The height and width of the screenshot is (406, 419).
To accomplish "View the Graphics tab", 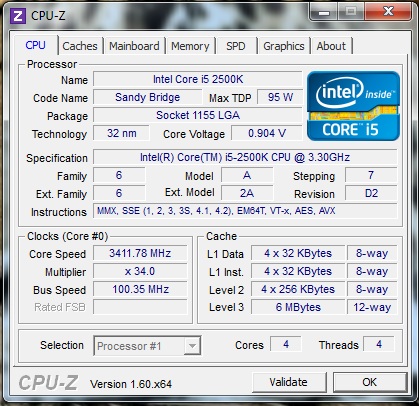I will pyautogui.click(x=284, y=46).
